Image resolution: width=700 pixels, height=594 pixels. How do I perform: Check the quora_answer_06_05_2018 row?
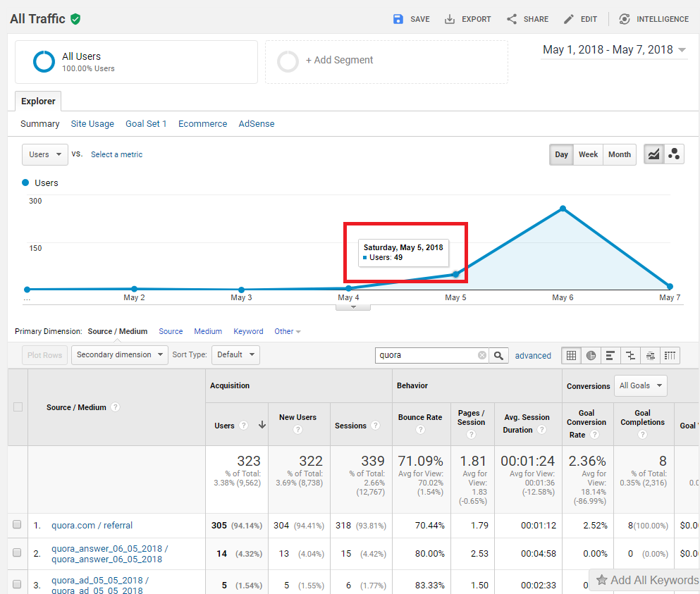click(x=17, y=552)
